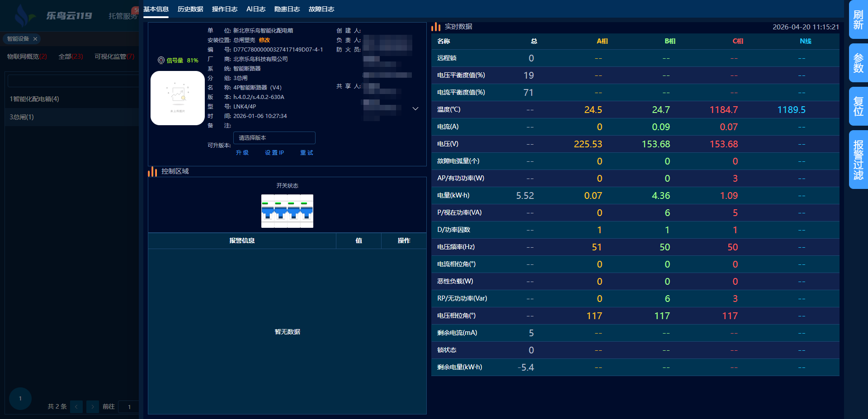Open the 请选择版本 dropdown
Viewport: 868px width, 419px height.
[x=274, y=138]
